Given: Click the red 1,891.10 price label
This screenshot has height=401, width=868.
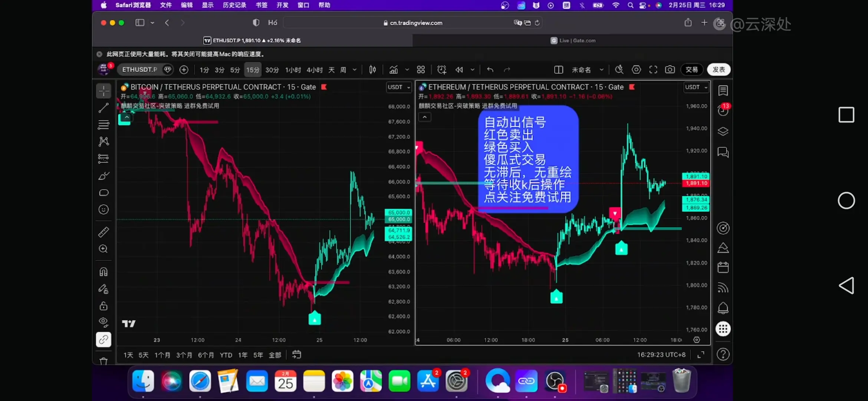Looking at the screenshot, I should tap(696, 183).
